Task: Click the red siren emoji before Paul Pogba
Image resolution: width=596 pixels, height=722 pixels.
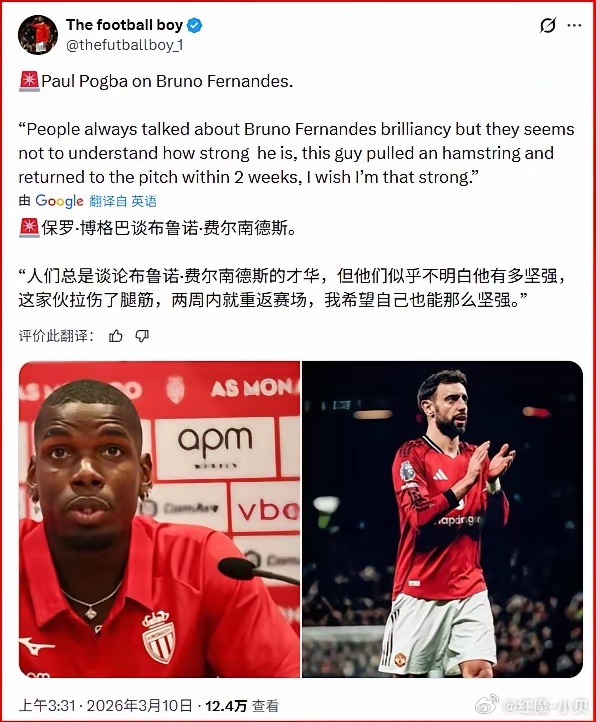Action: pos(29,82)
